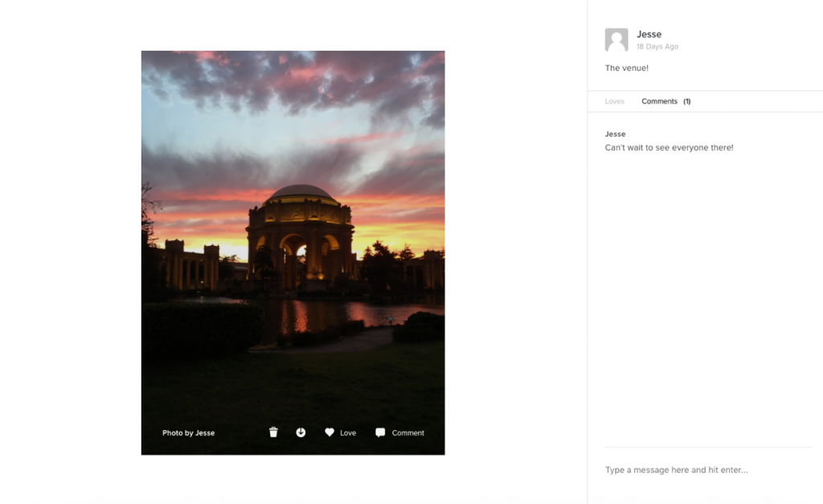The width and height of the screenshot is (823, 504).
Task: Click the 'Photo by Jesse' credit
Action: coord(188,433)
